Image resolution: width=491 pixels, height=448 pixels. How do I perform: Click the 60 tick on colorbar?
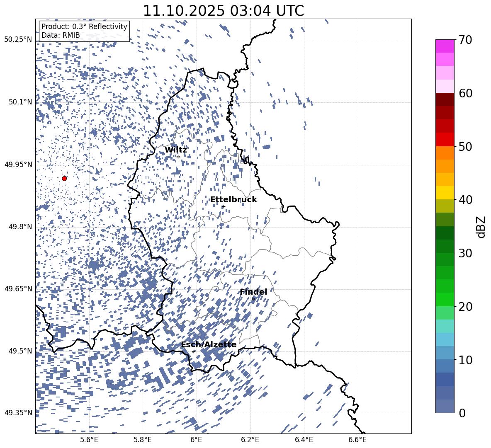coord(465,93)
